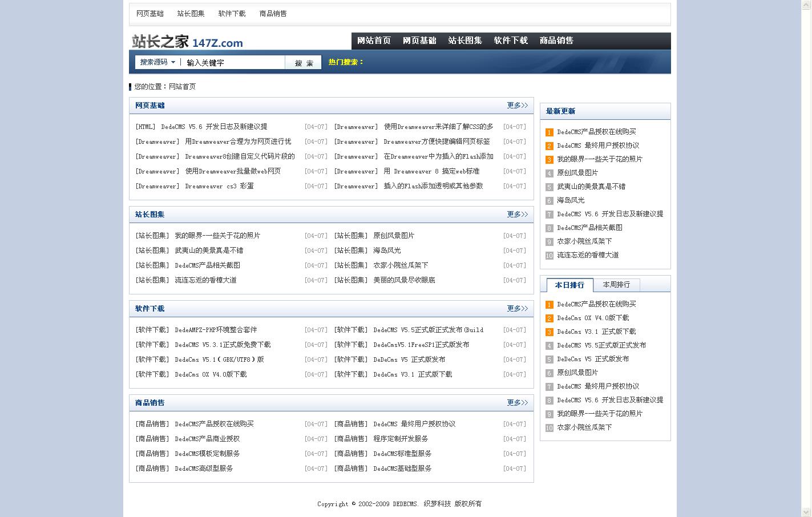Viewport: 812px width, 517px height.
Task: Click the 147Z.com site logo
Action: click(187, 42)
